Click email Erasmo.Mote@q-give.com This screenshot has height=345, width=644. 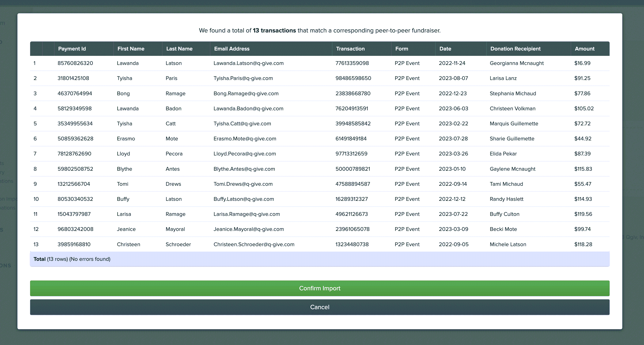click(245, 138)
